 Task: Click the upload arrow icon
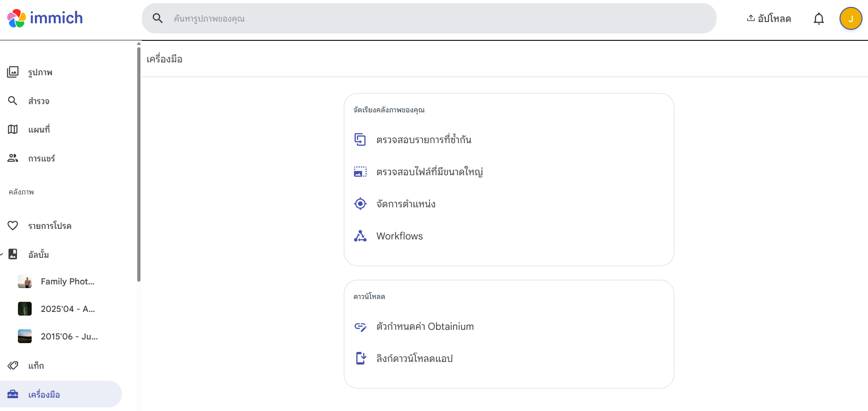(x=750, y=18)
